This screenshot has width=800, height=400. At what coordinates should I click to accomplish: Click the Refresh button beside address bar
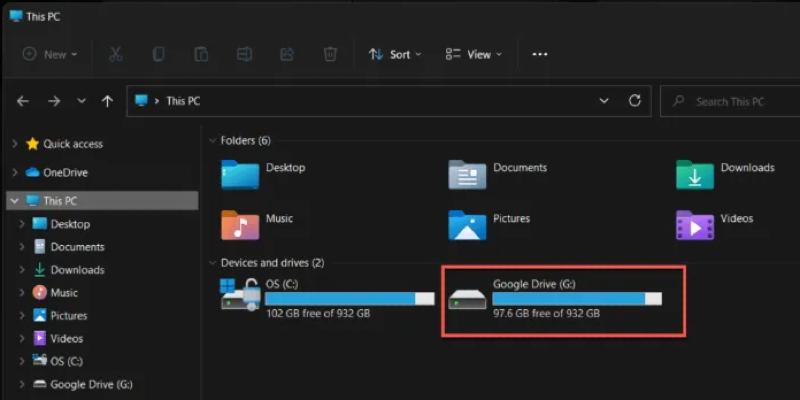[634, 101]
